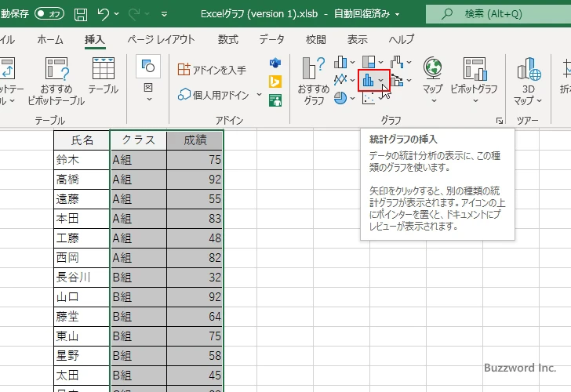Open the 校閲 tab
The height and width of the screenshot is (392, 571).
click(316, 39)
